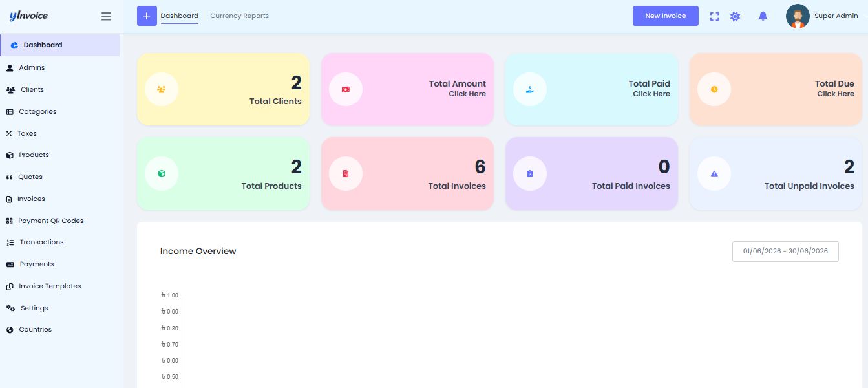Click the Admins user icon in sidebar
Image resolution: width=868 pixels, height=388 pixels.
click(10, 67)
